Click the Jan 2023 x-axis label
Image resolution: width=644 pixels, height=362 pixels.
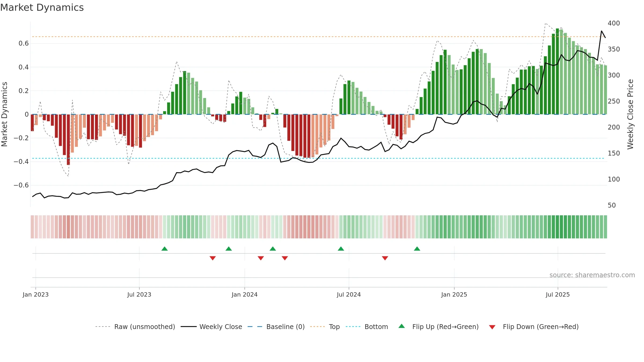(x=36, y=294)
